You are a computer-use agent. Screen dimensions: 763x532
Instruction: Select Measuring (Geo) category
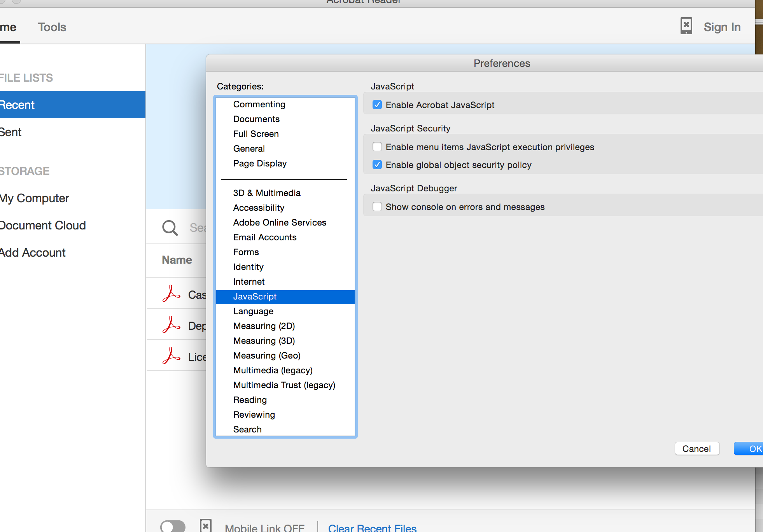click(285, 355)
